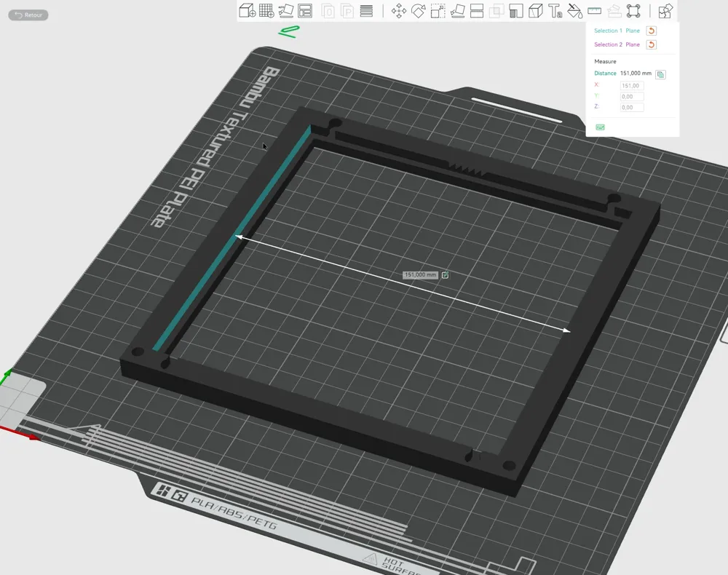Open the Assembly view icon

click(665, 11)
